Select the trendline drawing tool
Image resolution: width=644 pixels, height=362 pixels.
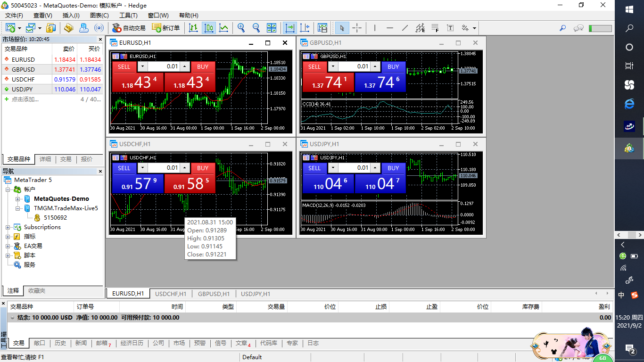[x=405, y=28]
